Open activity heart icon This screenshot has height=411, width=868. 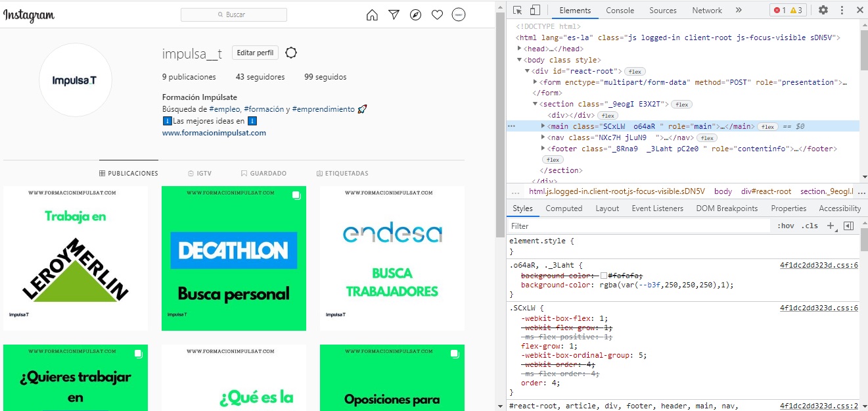(437, 14)
